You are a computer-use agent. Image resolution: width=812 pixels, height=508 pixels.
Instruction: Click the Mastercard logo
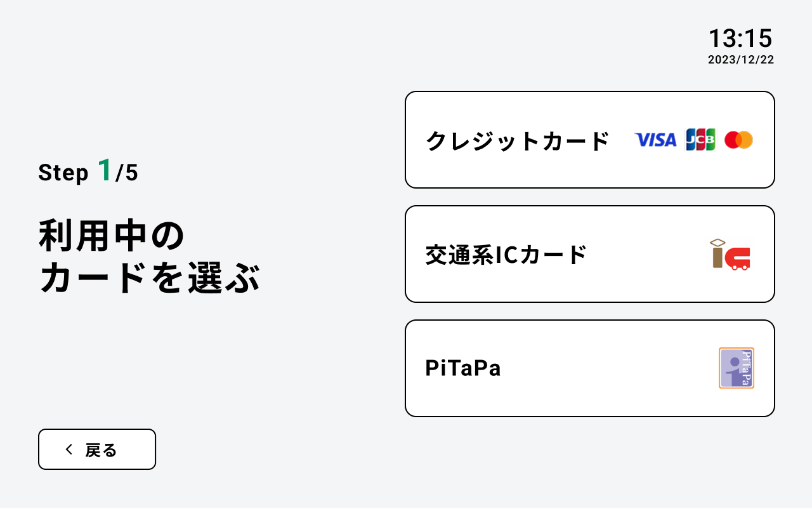[x=738, y=140]
